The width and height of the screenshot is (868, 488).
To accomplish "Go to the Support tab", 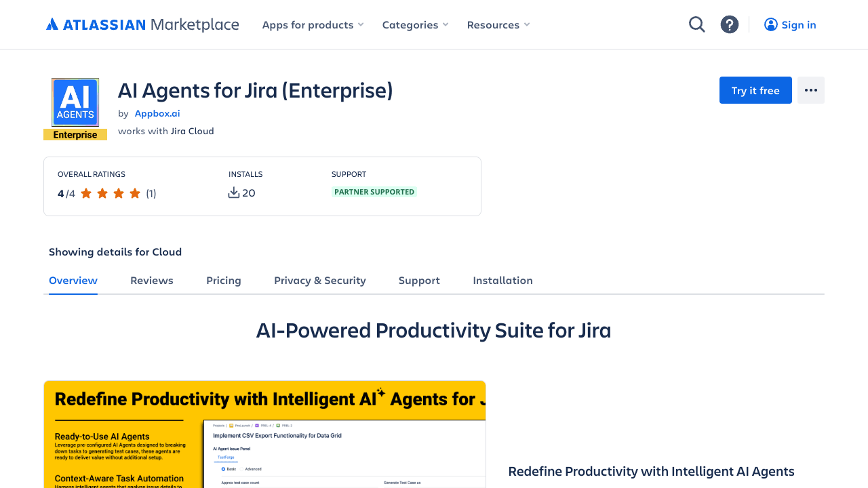I will [x=419, y=280].
